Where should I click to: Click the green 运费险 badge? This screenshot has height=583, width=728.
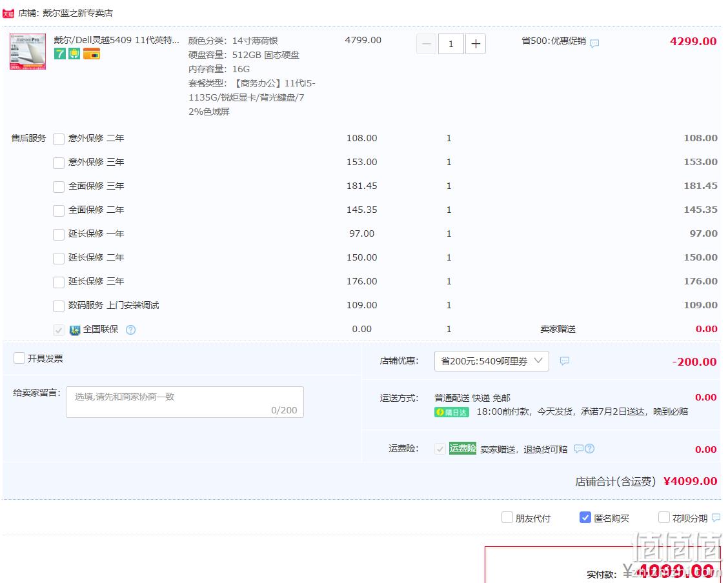coord(463,448)
